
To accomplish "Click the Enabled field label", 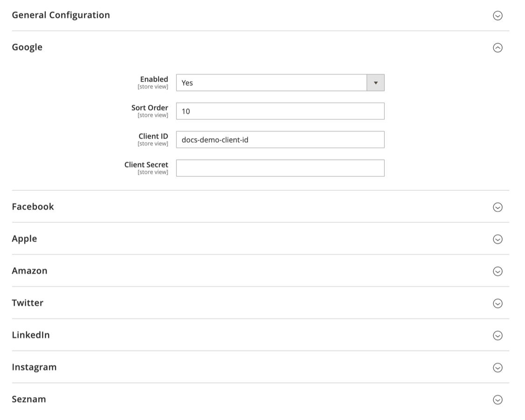I will (x=154, y=79).
